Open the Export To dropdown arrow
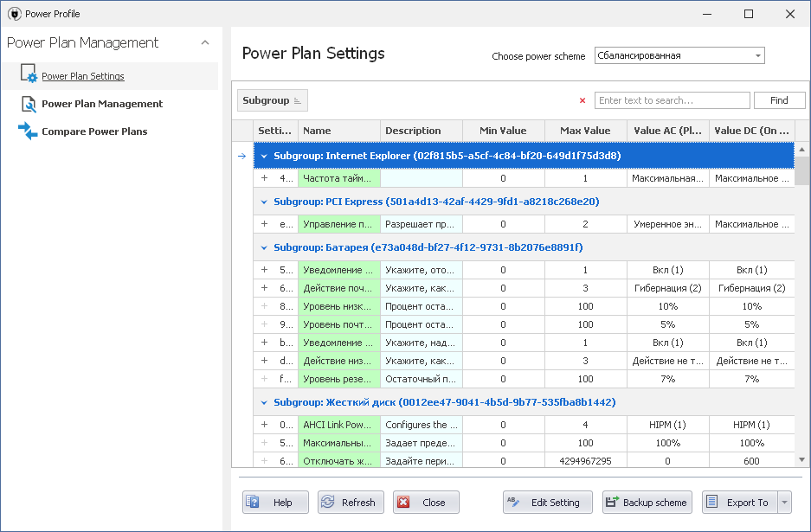Viewport: 811px width, 532px height. coord(784,503)
